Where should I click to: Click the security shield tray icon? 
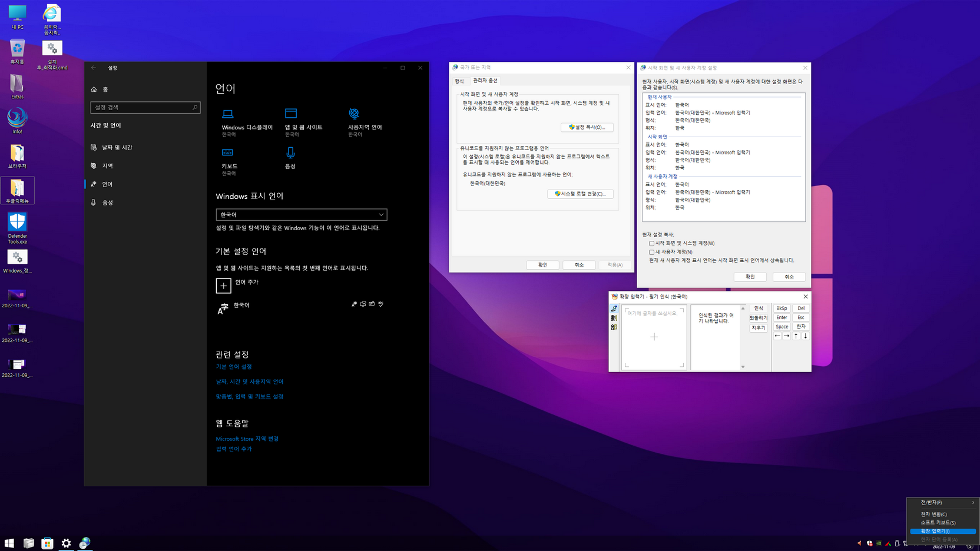tap(869, 543)
